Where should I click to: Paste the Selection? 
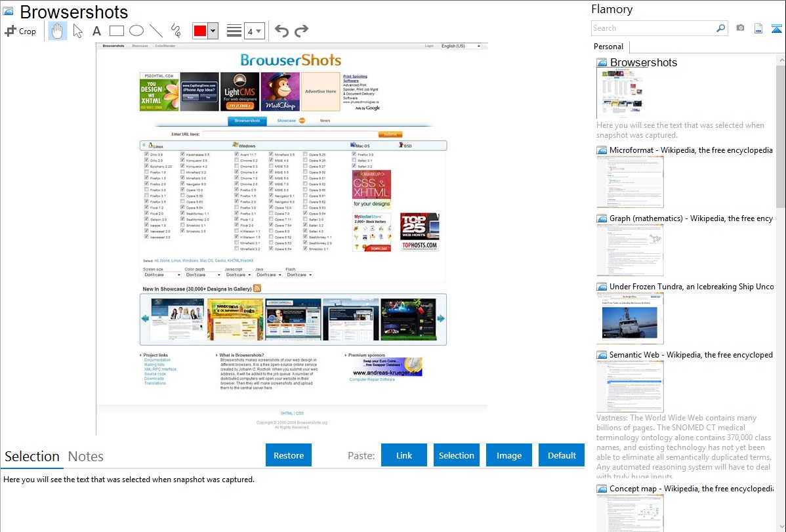(x=456, y=455)
